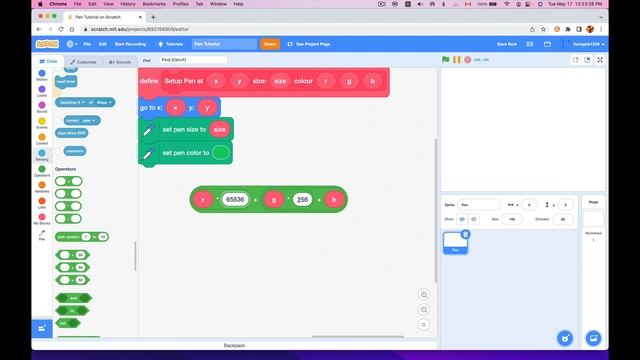Screen dimensions: 640x360
Task: Zoom in the code workspace
Action: click(x=424, y=294)
